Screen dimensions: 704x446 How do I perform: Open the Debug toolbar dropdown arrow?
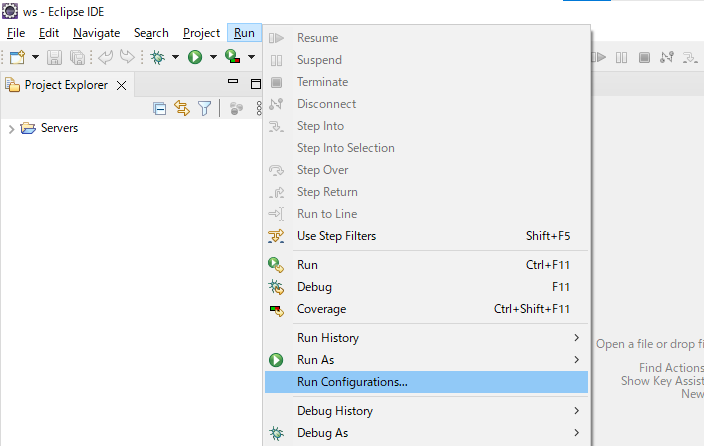[x=176, y=57]
